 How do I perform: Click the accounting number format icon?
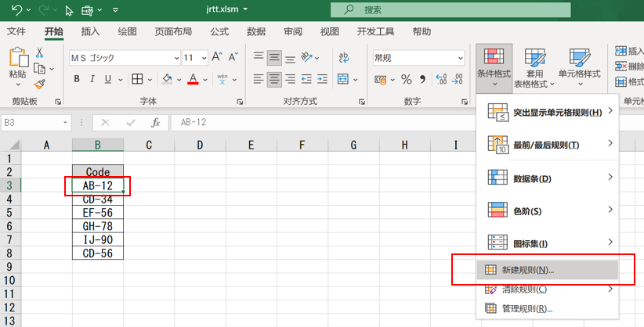pos(380,79)
